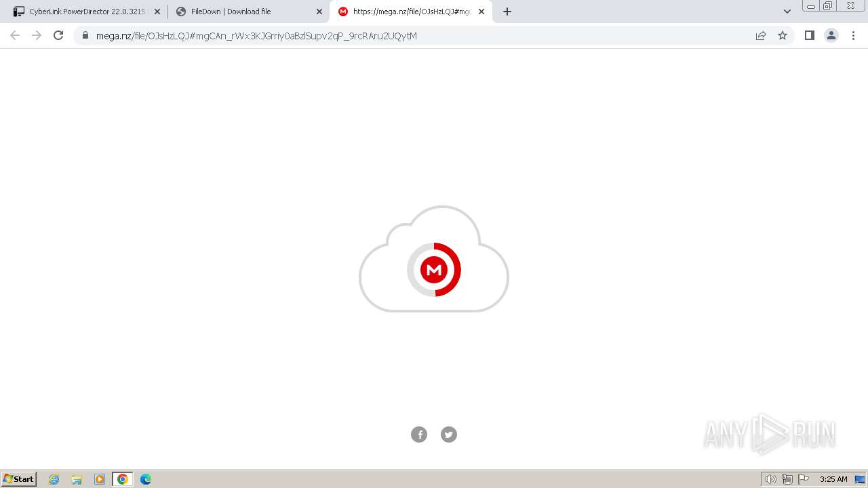Image resolution: width=868 pixels, height=488 pixels.
Task: Minimize the Chrome window
Action: coord(810,5)
